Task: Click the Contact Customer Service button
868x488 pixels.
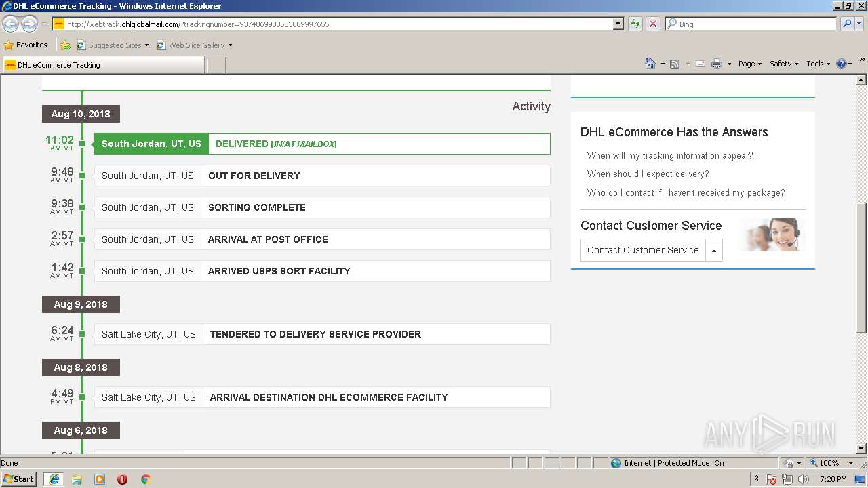Action: pyautogui.click(x=643, y=250)
